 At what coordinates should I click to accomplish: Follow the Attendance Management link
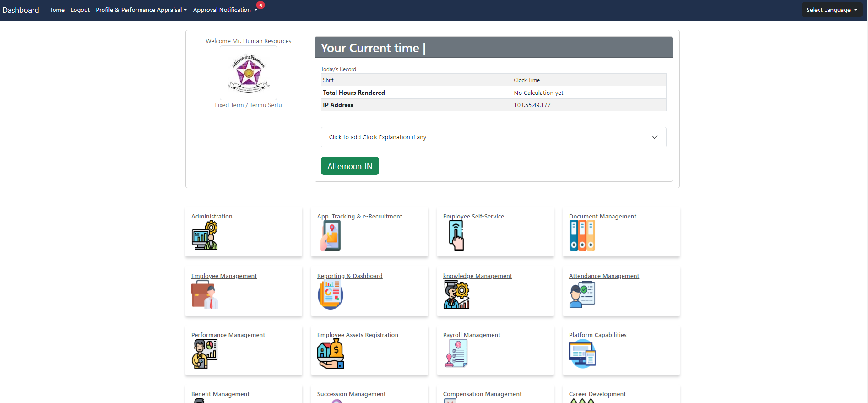tap(604, 276)
